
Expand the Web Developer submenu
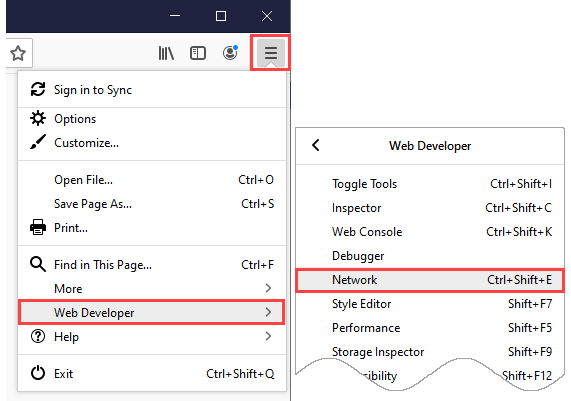tap(151, 312)
